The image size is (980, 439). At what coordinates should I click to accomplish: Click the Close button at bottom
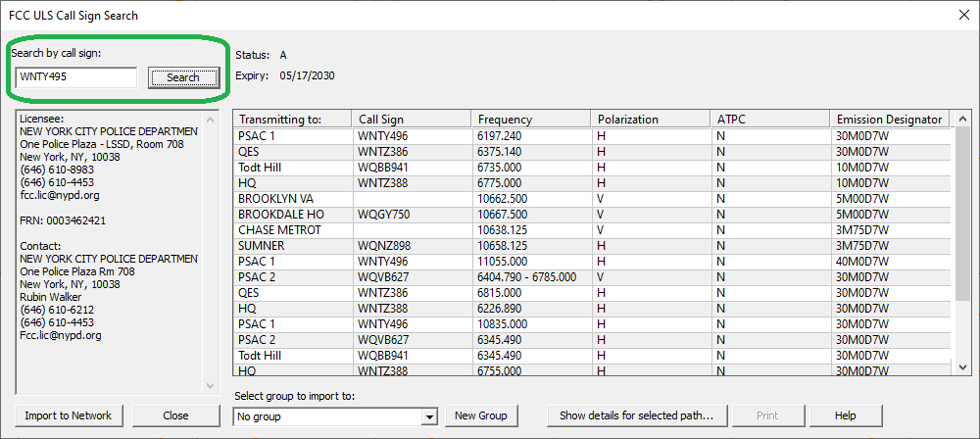pos(175,415)
